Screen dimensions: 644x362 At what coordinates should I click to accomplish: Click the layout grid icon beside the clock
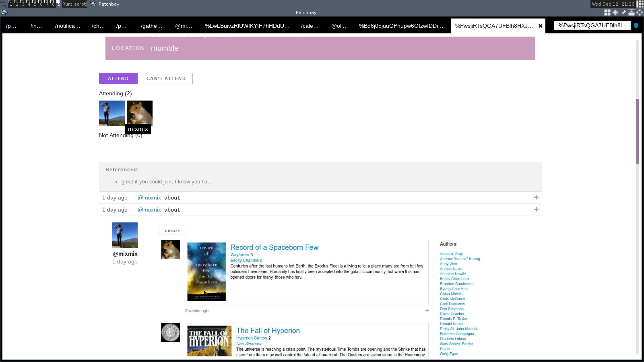click(640, 4)
